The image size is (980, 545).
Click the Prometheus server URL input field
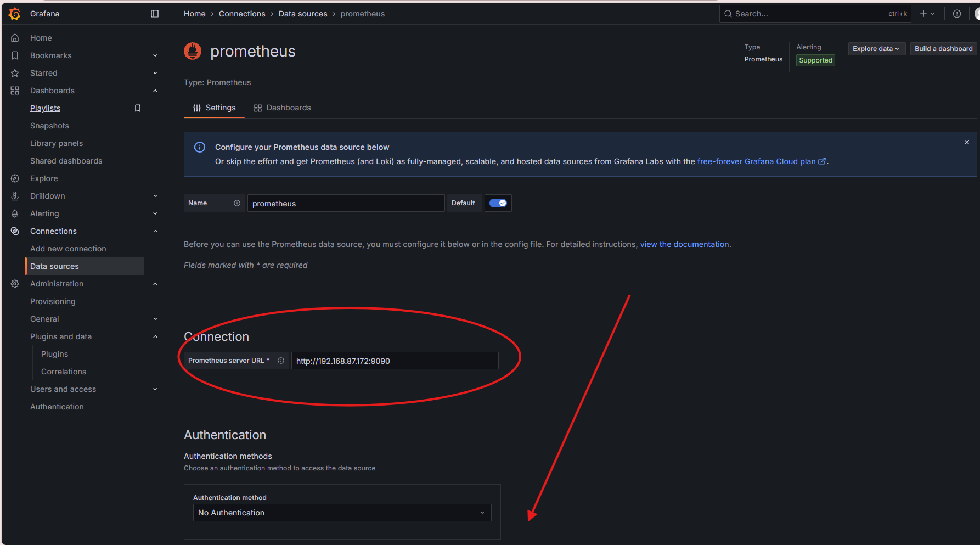[395, 361]
